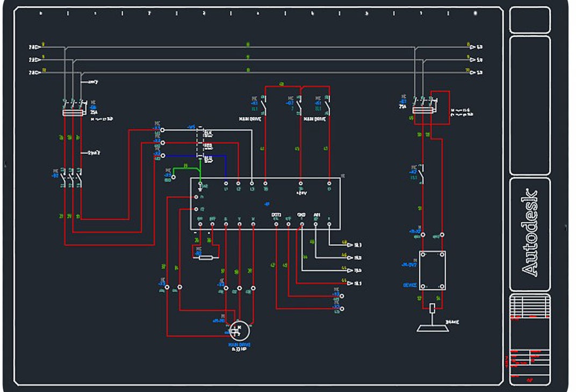Image resolution: width=576 pixels, height=392 pixels.
Task: Click the GND label inside the drive box
Action: [301, 215]
